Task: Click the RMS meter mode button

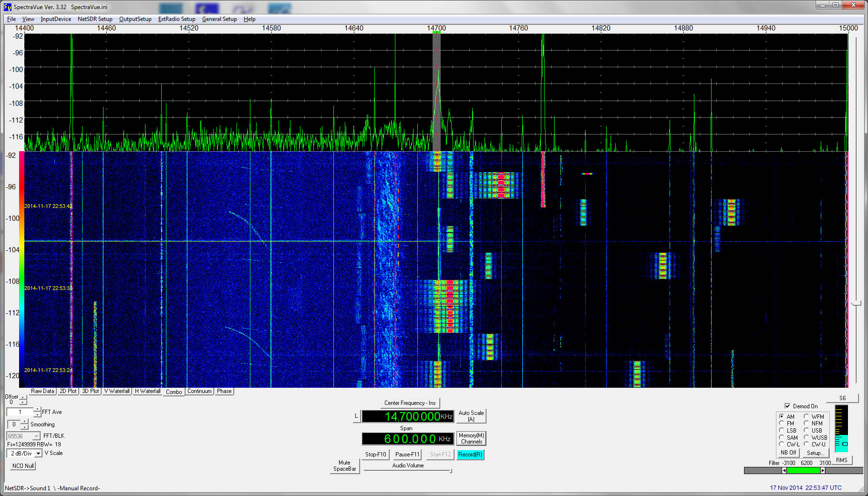Action: point(842,460)
